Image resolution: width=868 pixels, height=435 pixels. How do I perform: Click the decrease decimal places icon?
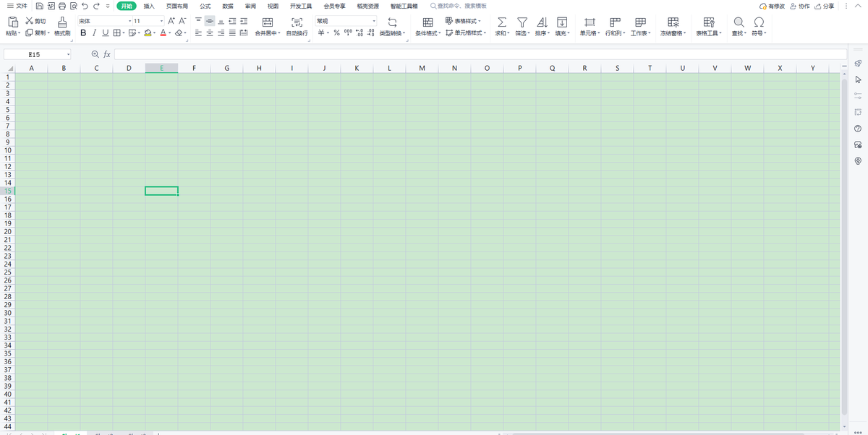371,33
